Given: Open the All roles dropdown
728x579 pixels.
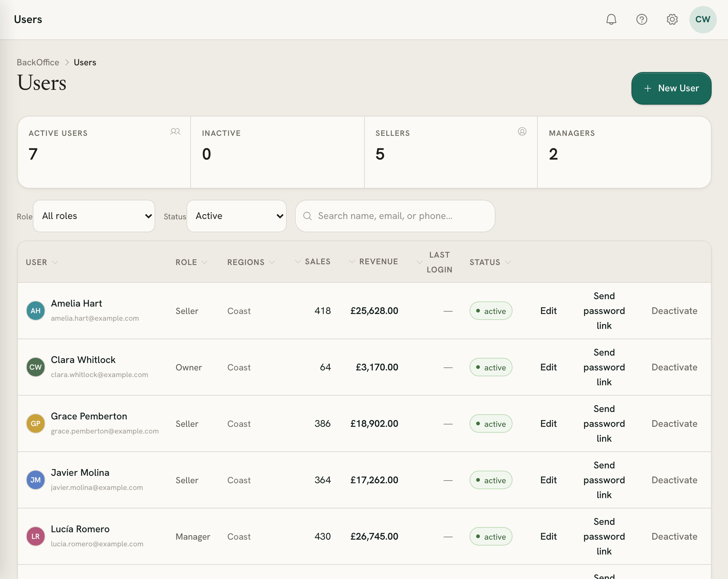Looking at the screenshot, I should 94,216.
